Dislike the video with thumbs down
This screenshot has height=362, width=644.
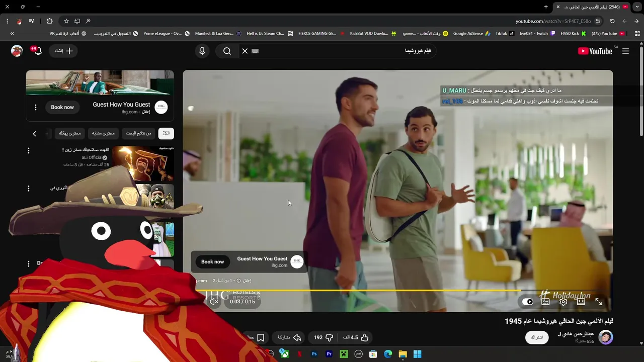pos(324,337)
